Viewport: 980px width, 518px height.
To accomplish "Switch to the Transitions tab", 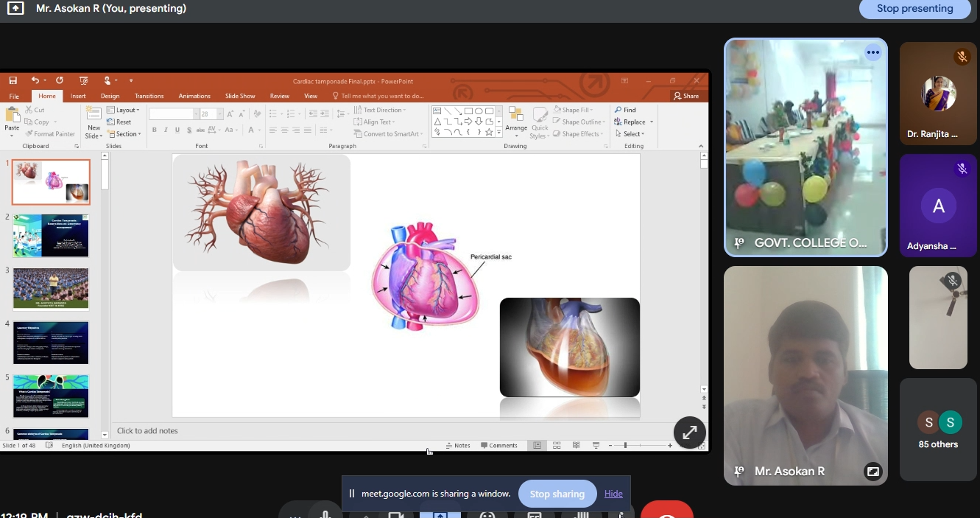I will tap(149, 96).
